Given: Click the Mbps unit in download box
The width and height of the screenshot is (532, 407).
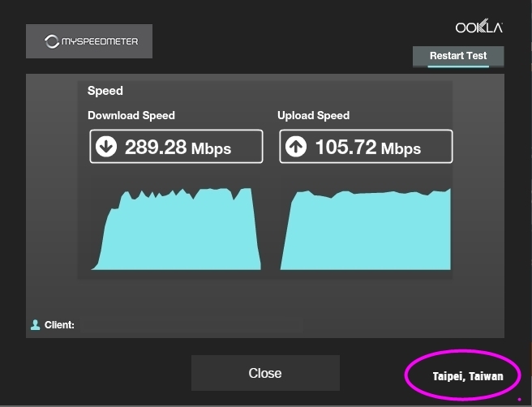Looking at the screenshot, I should point(211,148).
